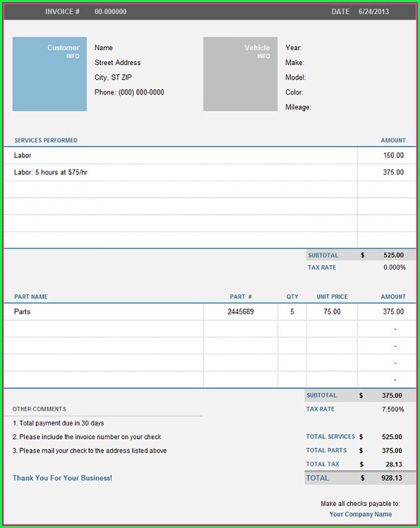The width and height of the screenshot is (420, 528).
Task: Select the PART # column header
Action: coord(241,296)
